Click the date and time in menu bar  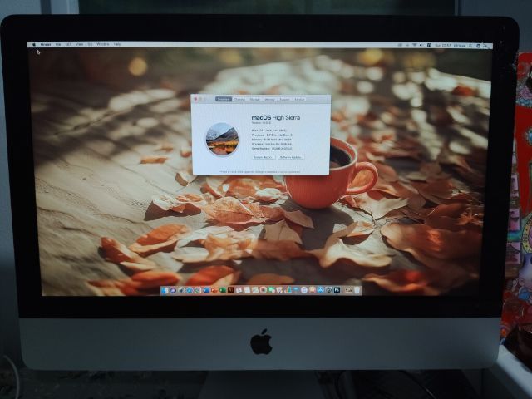point(443,45)
